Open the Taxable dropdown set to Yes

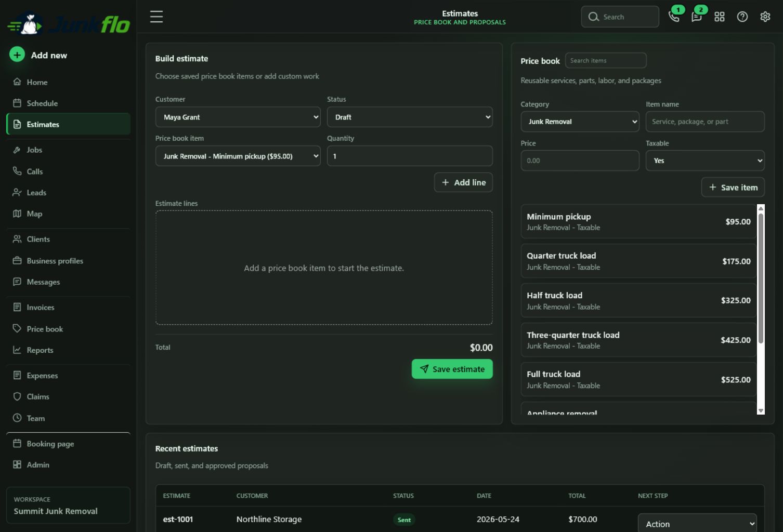coord(705,161)
